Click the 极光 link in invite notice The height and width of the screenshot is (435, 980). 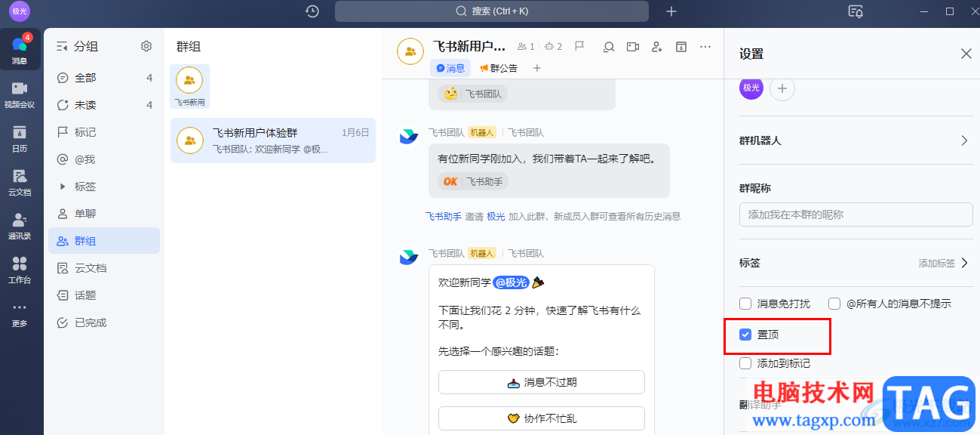[496, 216]
